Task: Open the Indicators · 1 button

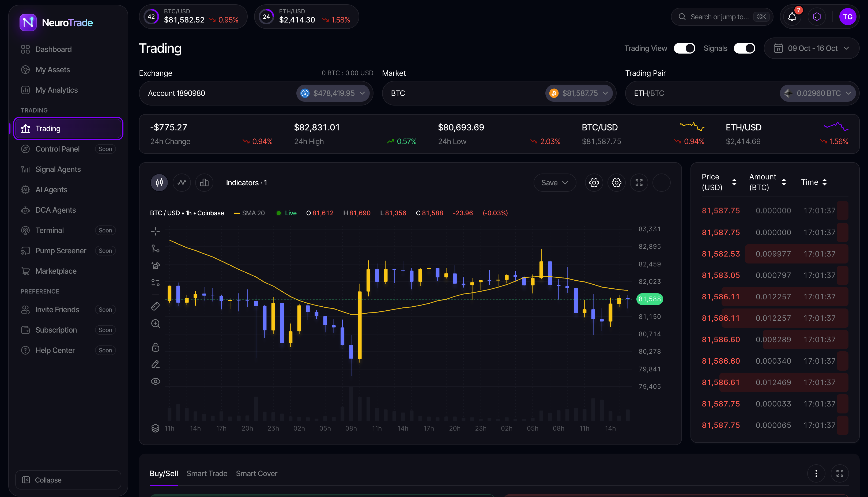Action: click(246, 183)
